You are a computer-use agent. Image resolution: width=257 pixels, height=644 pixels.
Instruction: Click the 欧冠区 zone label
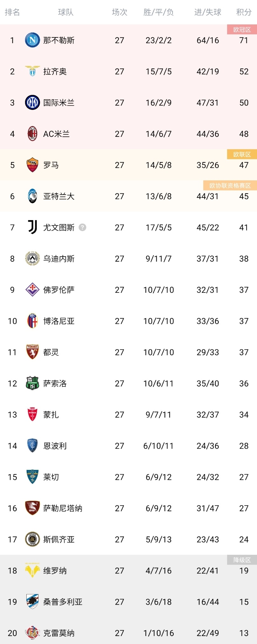pos(242,30)
